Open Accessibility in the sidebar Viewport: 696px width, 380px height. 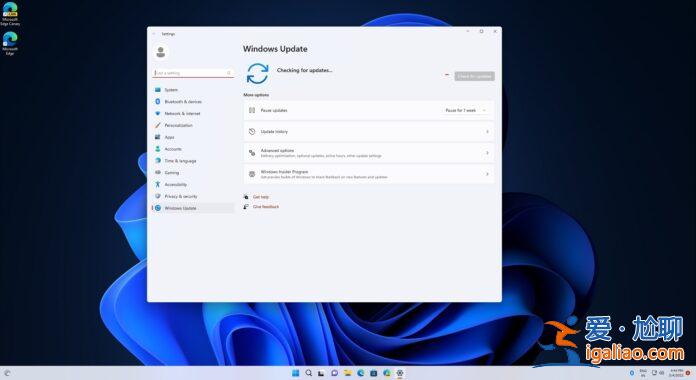(x=193, y=184)
